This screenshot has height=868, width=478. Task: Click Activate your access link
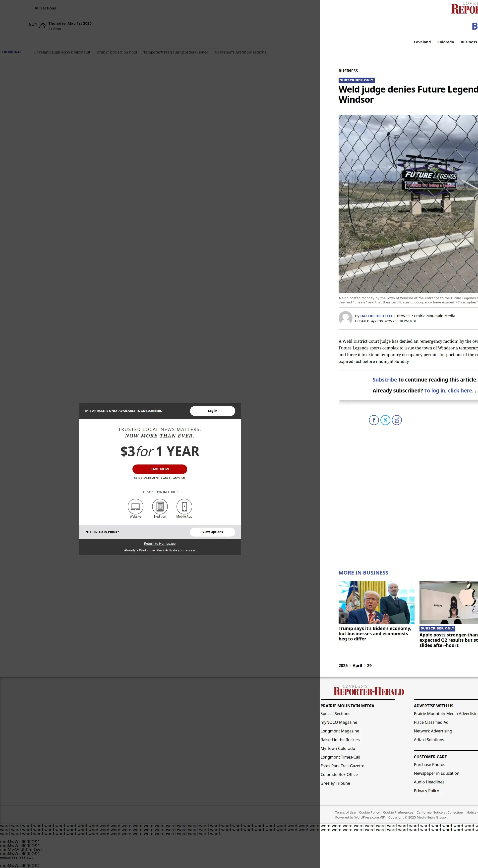pyautogui.click(x=180, y=550)
